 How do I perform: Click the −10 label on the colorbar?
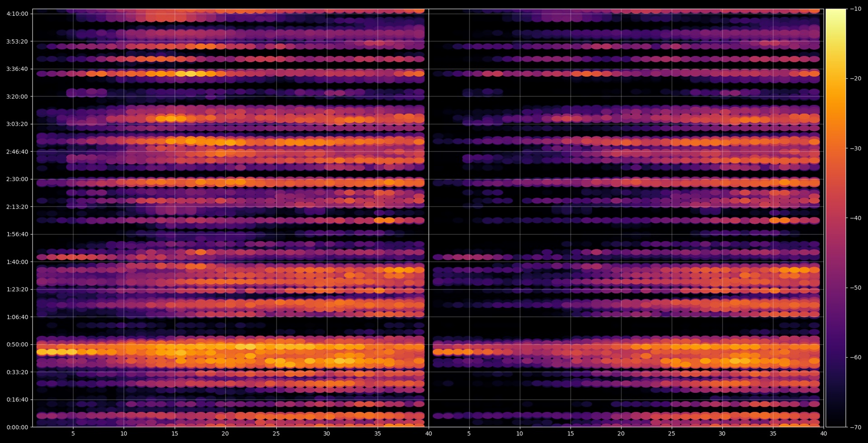coord(855,9)
